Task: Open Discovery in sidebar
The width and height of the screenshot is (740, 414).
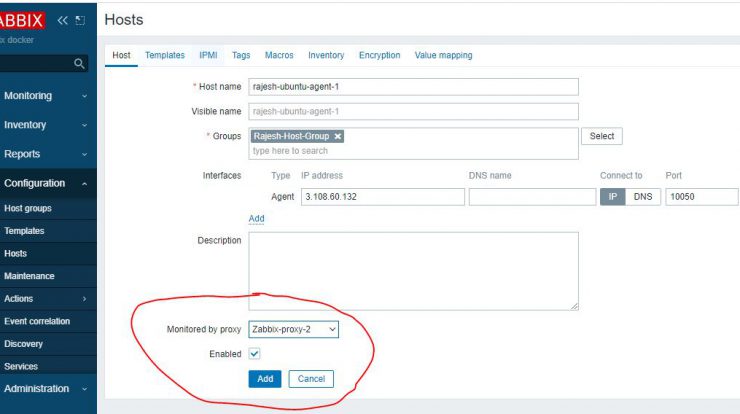Action: pyautogui.click(x=23, y=344)
